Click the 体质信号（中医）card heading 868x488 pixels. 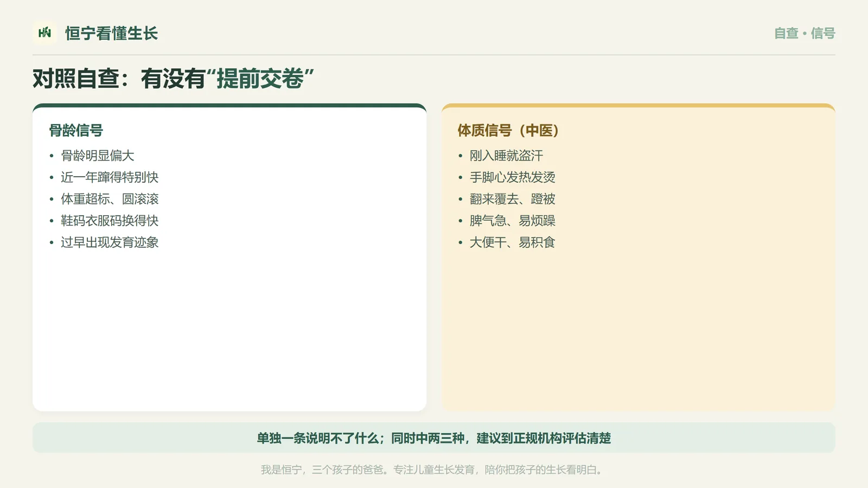[508, 131]
